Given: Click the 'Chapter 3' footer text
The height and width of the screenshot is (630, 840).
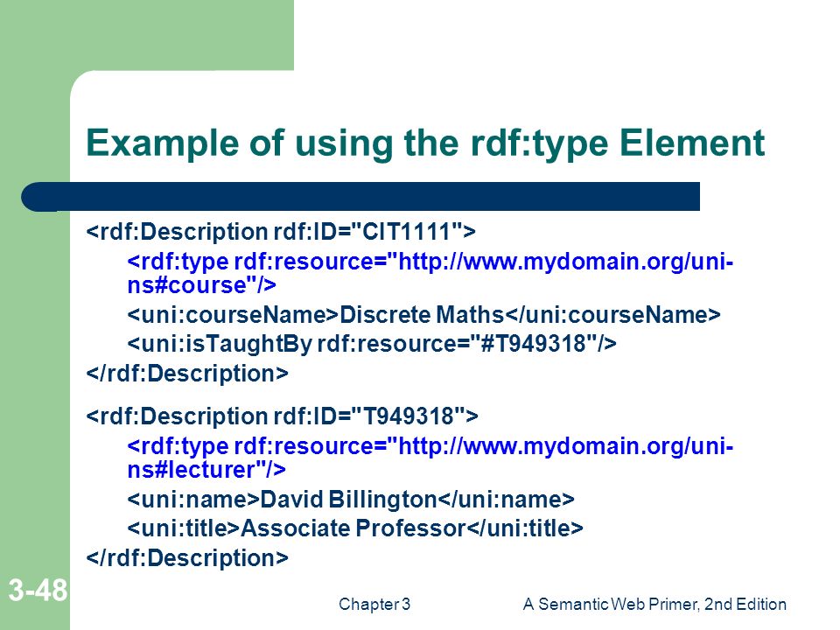Looking at the screenshot, I should tap(374, 605).
